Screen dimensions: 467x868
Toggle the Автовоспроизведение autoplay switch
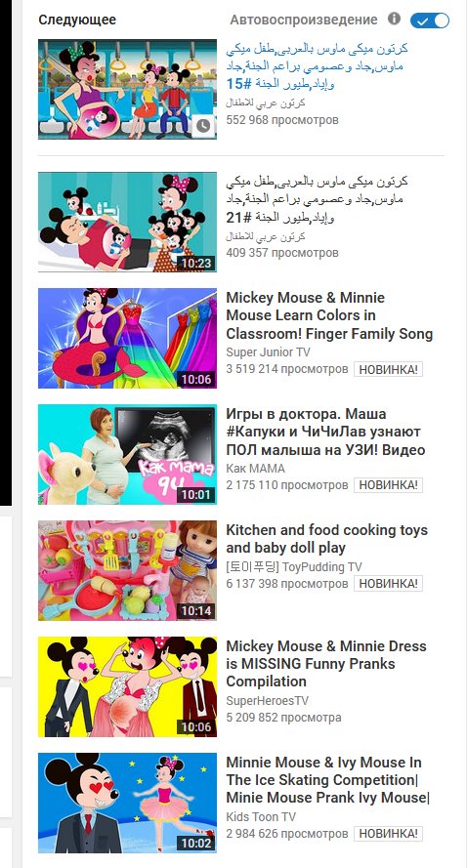click(429, 21)
